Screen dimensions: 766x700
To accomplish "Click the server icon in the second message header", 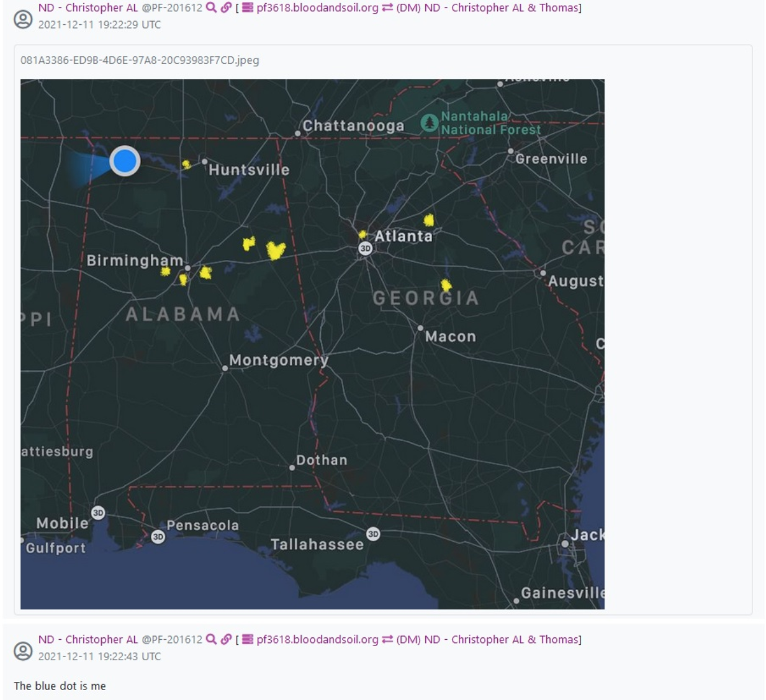I will click(248, 639).
